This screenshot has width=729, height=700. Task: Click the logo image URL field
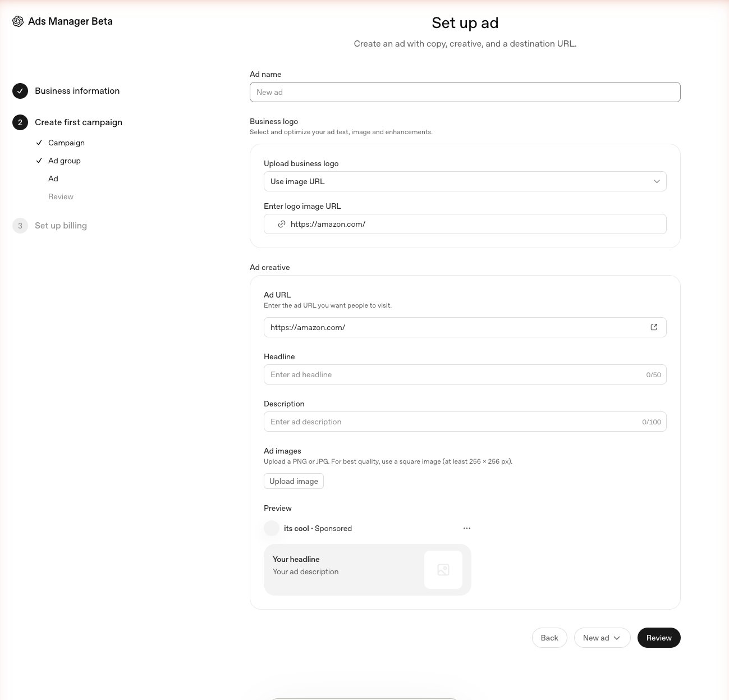click(x=465, y=224)
